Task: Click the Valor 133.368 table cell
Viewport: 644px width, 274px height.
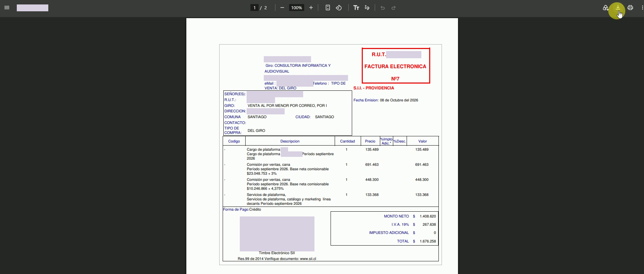Action: pyautogui.click(x=422, y=195)
